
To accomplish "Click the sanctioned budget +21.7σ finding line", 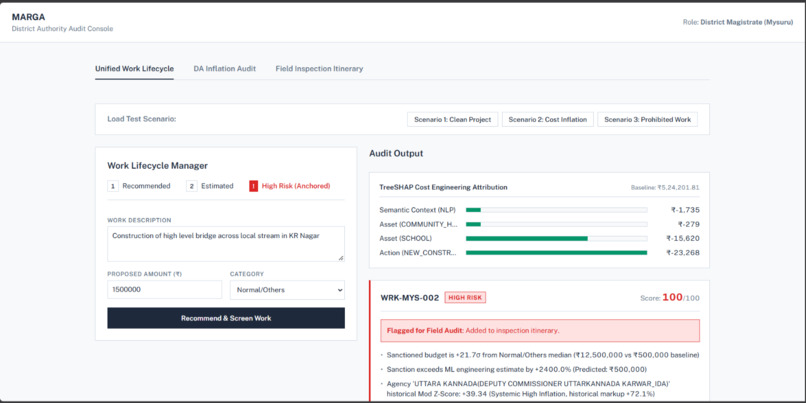I will point(543,355).
